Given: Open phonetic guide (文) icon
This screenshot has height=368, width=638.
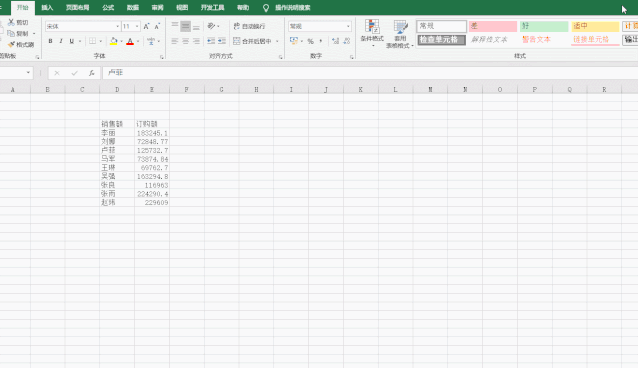Looking at the screenshot, I should [151, 41].
